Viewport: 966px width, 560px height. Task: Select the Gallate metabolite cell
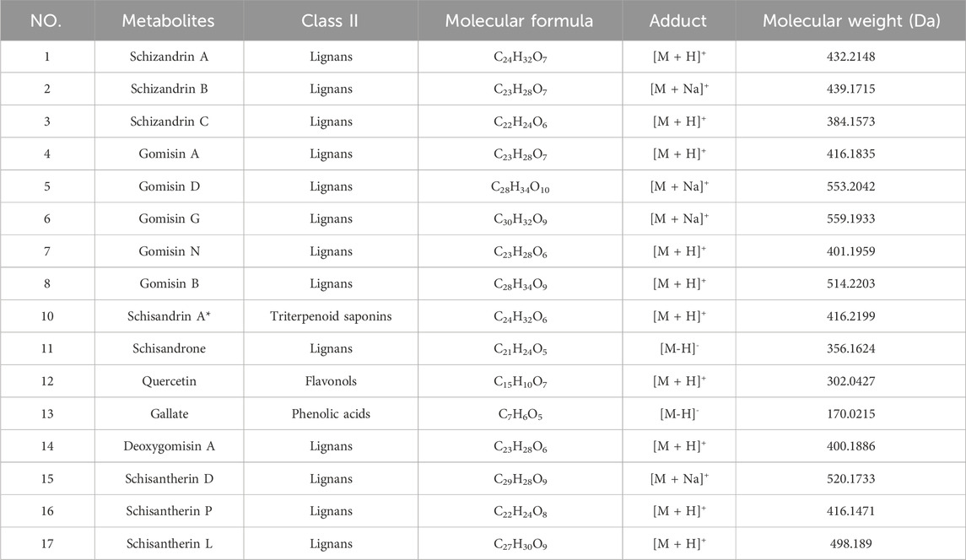[x=168, y=414]
